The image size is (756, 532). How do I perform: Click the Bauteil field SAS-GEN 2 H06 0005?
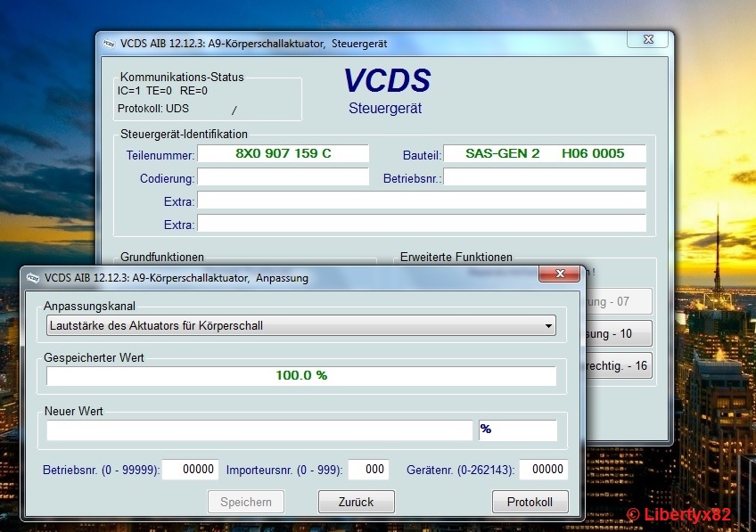545,154
